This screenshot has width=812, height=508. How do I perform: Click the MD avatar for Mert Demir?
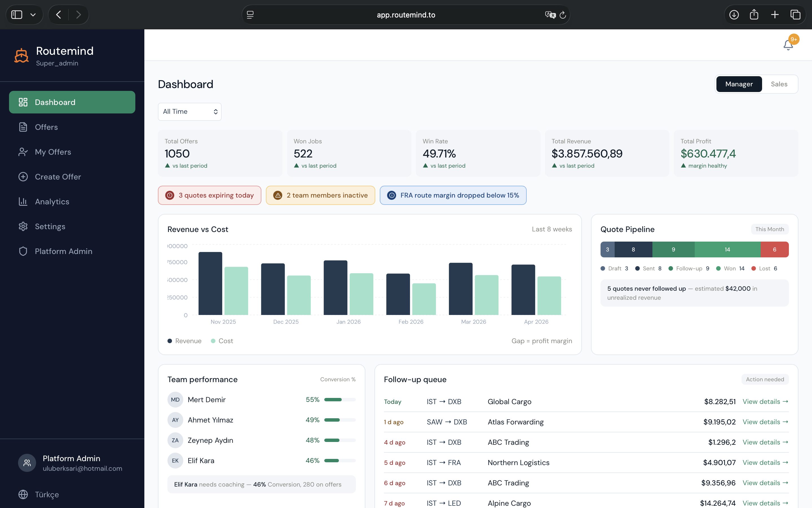[175, 399]
